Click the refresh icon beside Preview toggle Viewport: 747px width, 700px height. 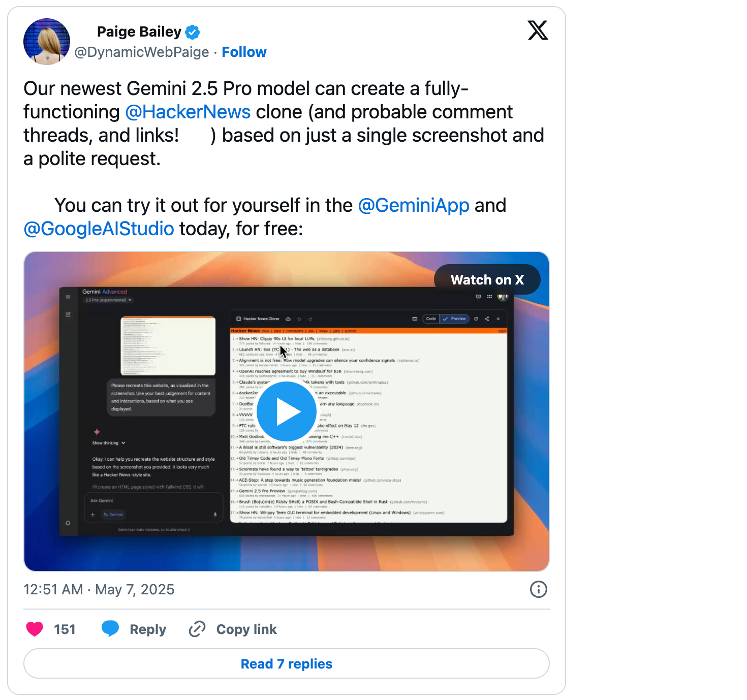(476, 319)
